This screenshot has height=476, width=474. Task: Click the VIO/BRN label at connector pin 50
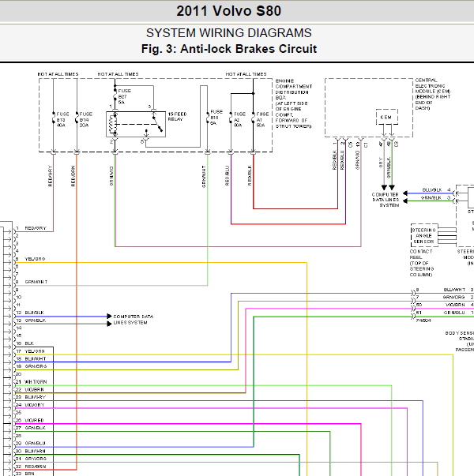455,305
